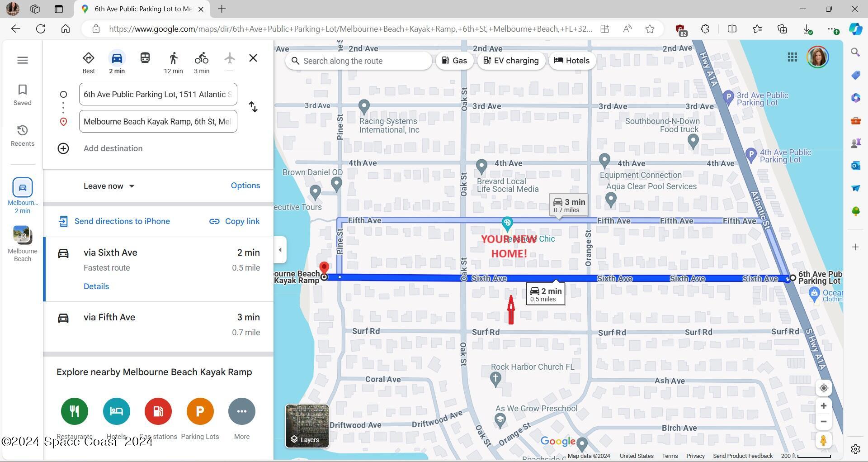Filter map by Gas

click(454, 61)
